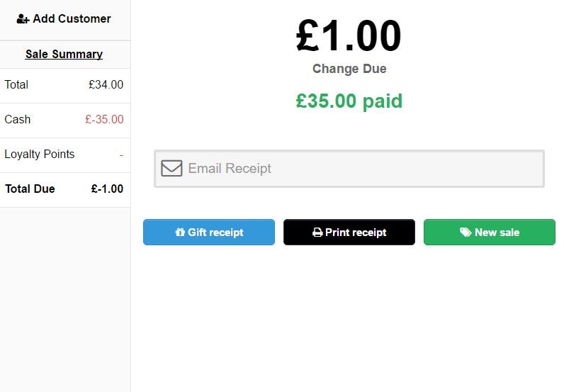Open the Sale Summary heading link
Screen dimensions: 564x392
pyautogui.click(x=64, y=54)
